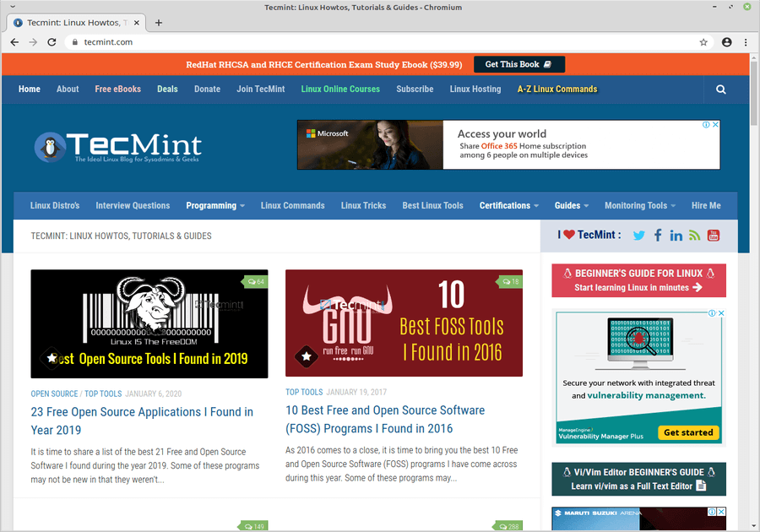The image size is (760, 532).
Task: Open TecMint's Facebook page icon
Action: coord(658,236)
